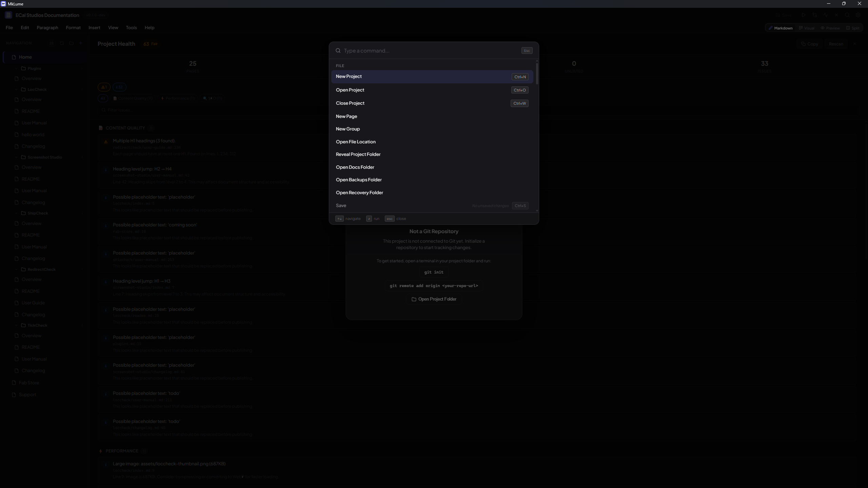The image size is (868, 488).
Task: Select Open Backups Folder command
Action: point(432,180)
